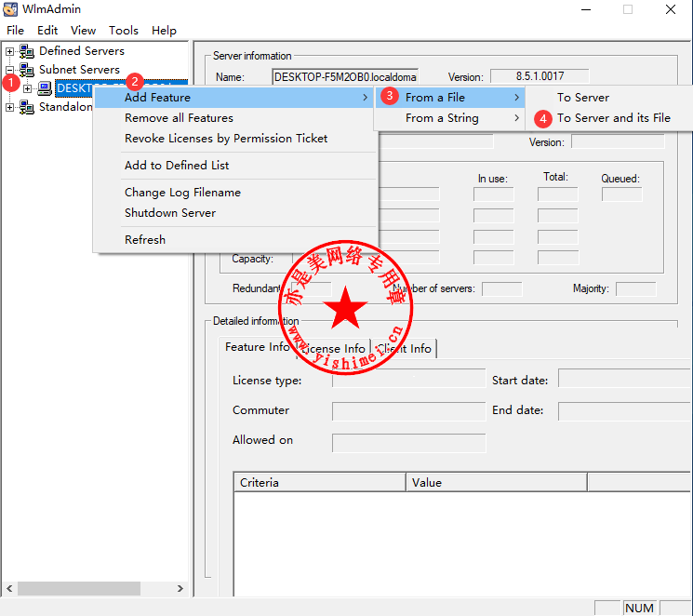Click the Value column header
Image resolution: width=693 pixels, height=616 pixels.
497,482
